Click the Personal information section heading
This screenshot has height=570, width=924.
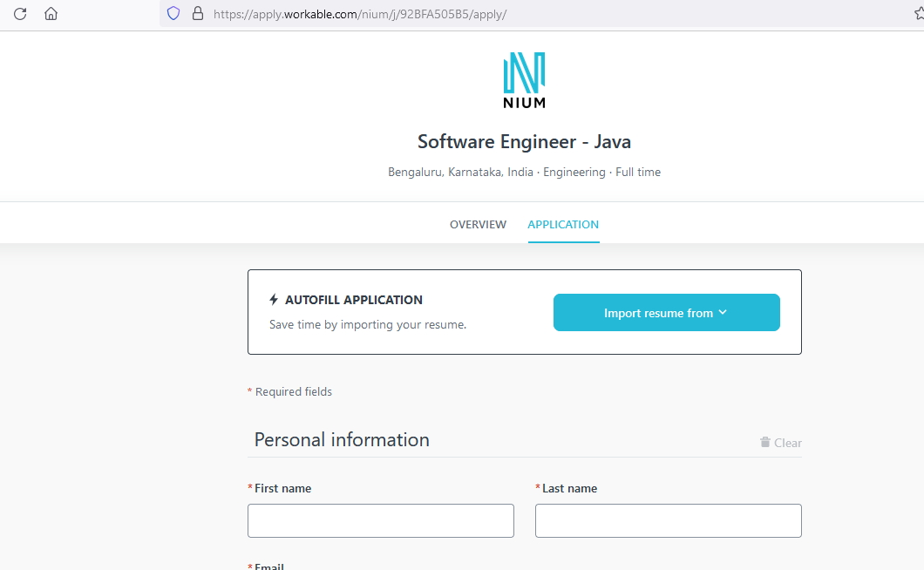(342, 440)
